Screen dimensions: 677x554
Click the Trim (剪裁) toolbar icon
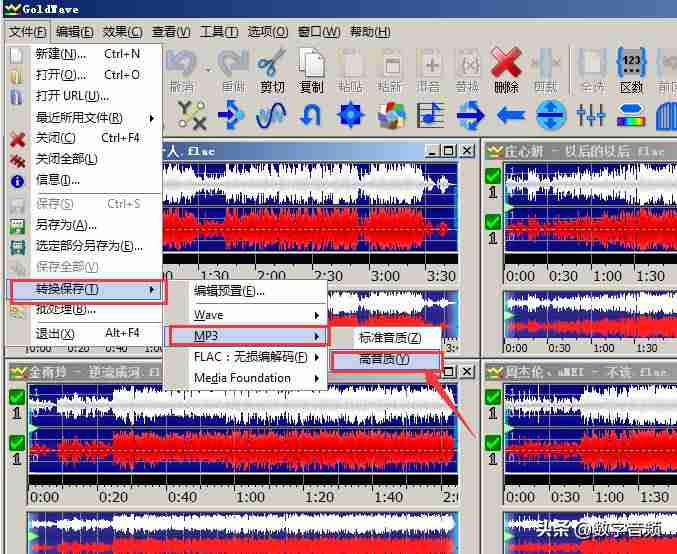[546, 63]
